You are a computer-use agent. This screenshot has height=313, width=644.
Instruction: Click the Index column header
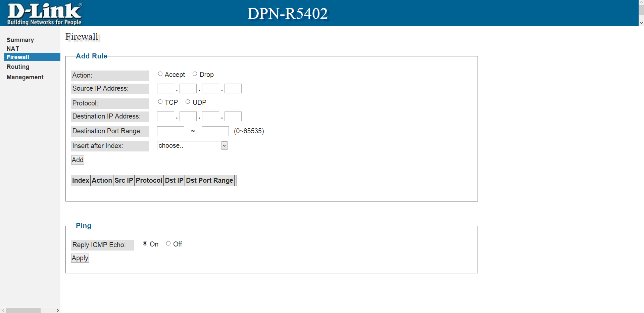click(81, 180)
